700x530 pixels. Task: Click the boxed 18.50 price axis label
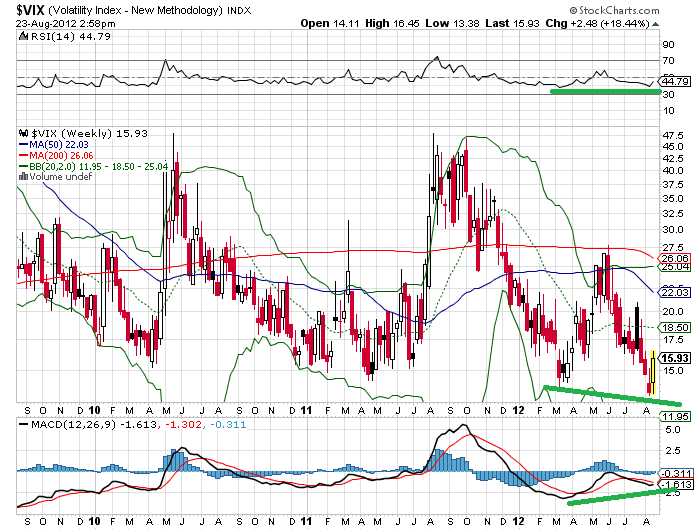pyautogui.click(x=675, y=327)
